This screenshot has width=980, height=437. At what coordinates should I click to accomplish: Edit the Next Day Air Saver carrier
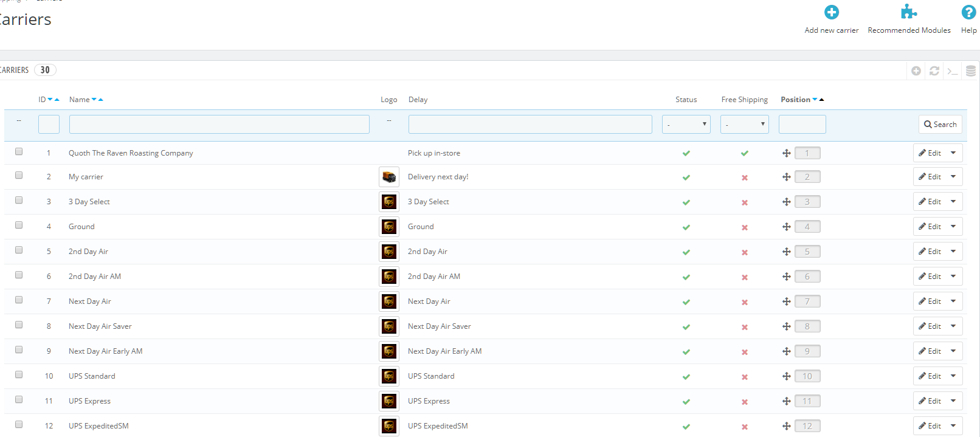tap(930, 326)
